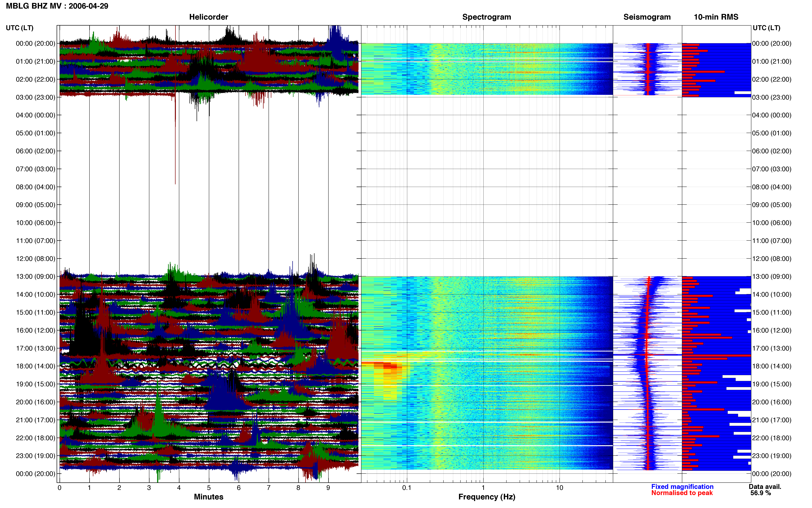Click the plot title MBLG BHZ MV : 2006-04-29
This screenshot has height=508, width=812.
(57, 6)
